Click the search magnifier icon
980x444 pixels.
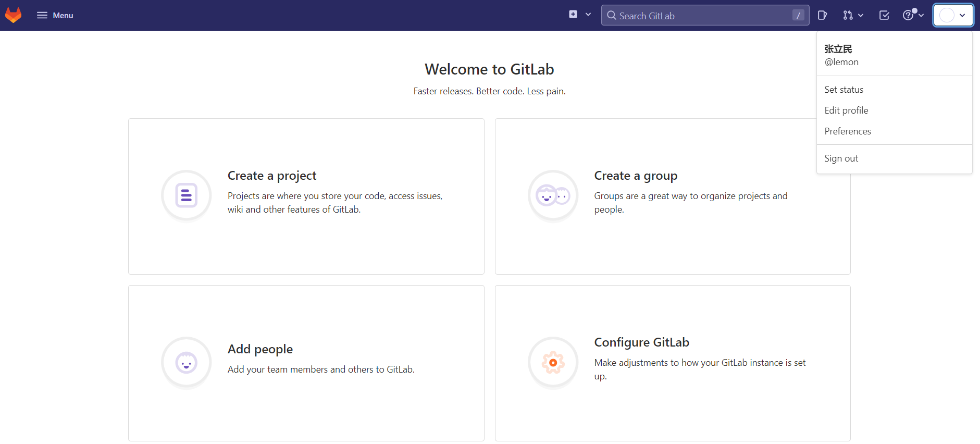(612, 15)
